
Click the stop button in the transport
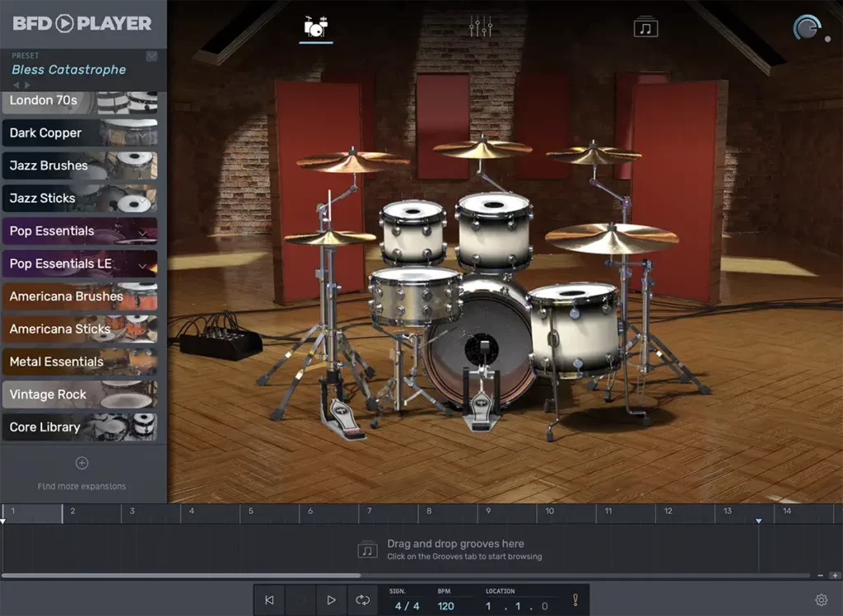[x=300, y=600]
